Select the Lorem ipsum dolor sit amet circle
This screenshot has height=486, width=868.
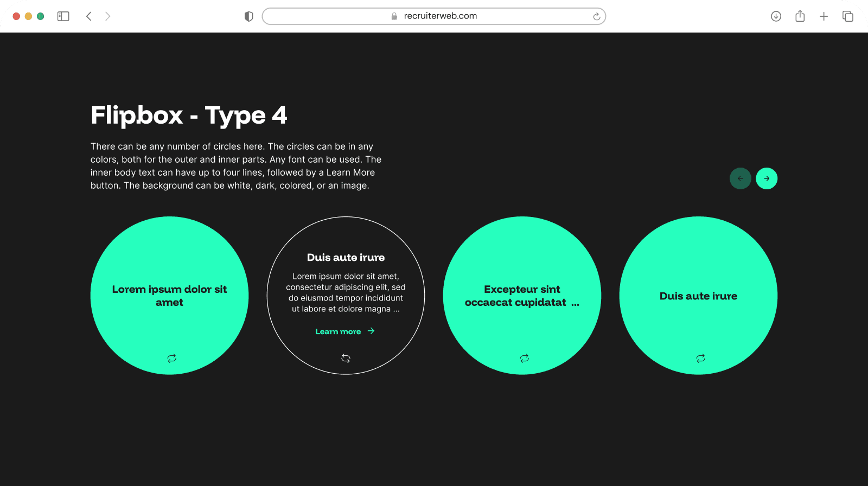pyautogui.click(x=169, y=296)
